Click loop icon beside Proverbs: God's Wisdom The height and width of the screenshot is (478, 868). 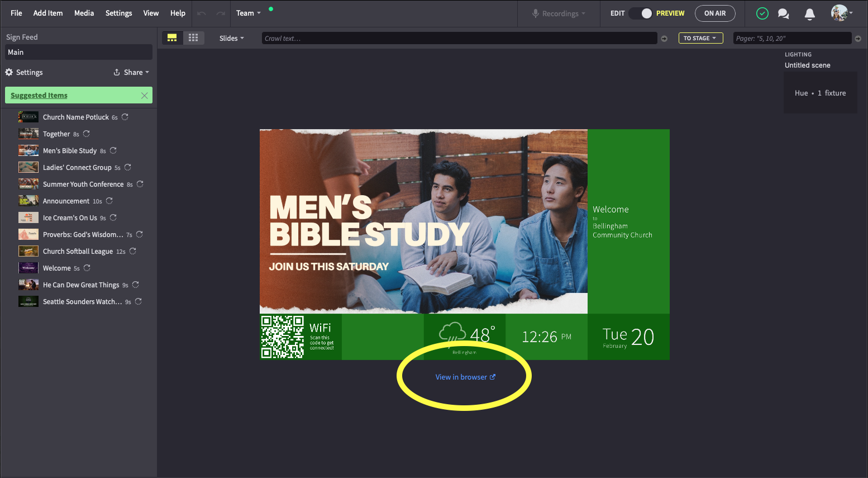pyautogui.click(x=140, y=234)
